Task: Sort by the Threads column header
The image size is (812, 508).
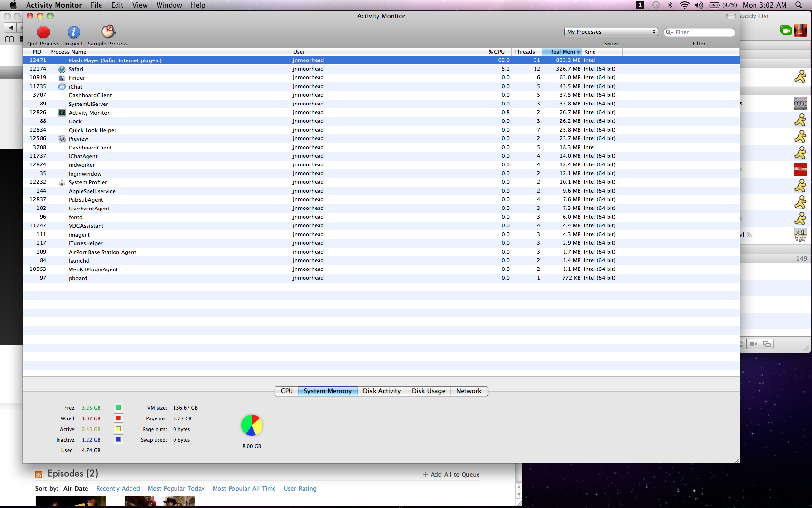Action: pos(526,52)
